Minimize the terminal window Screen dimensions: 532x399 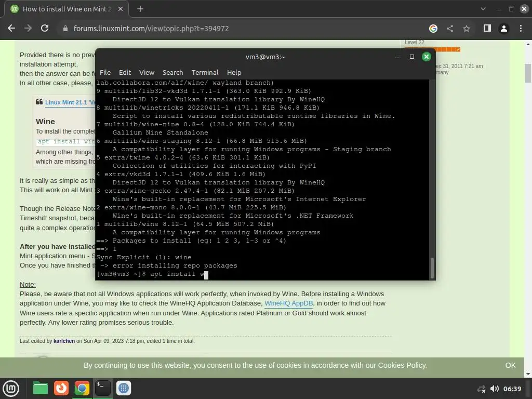(x=397, y=57)
